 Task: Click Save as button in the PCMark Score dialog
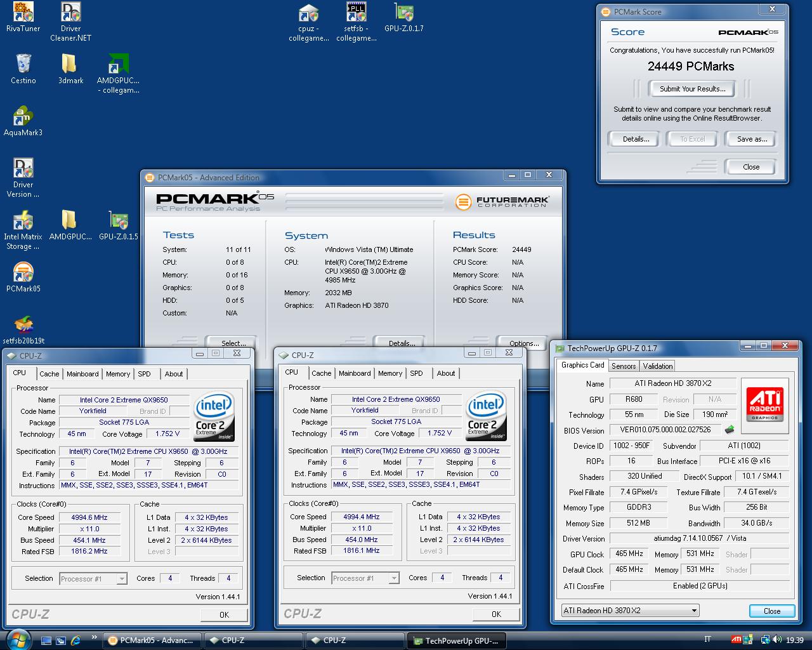[752, 139]
